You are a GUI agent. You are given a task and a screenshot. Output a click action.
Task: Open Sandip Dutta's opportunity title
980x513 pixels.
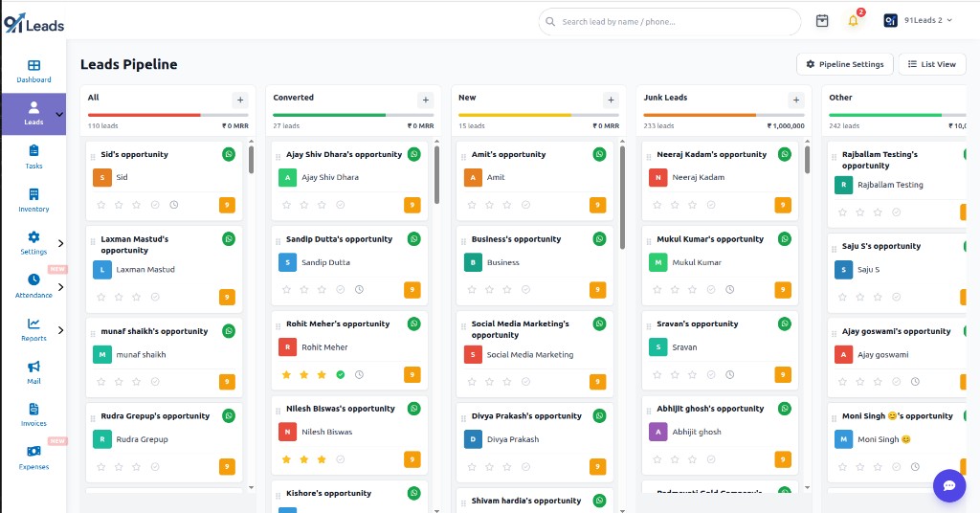tap(340, 239)
